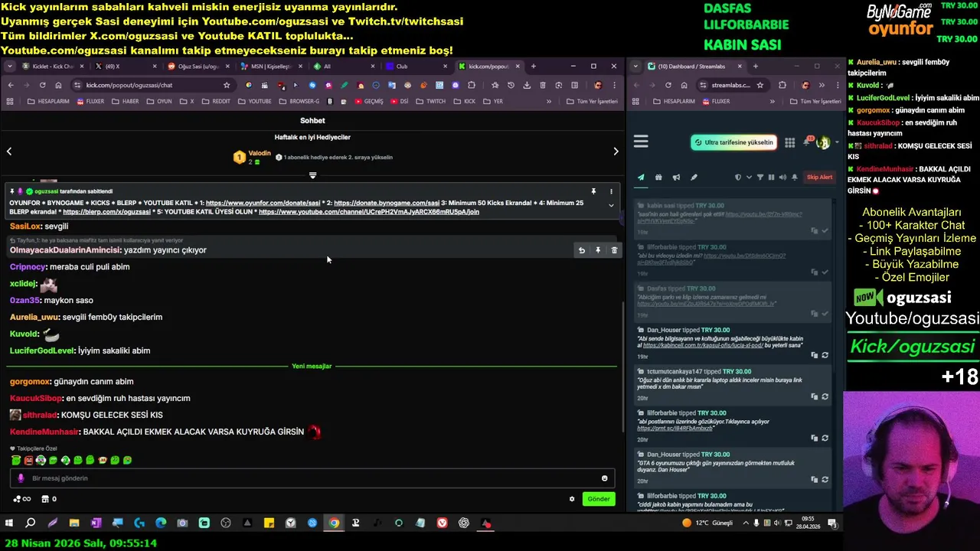
Task: Open Kick chat settings gear
Action: pyautogui.click(x=571, y=499)
